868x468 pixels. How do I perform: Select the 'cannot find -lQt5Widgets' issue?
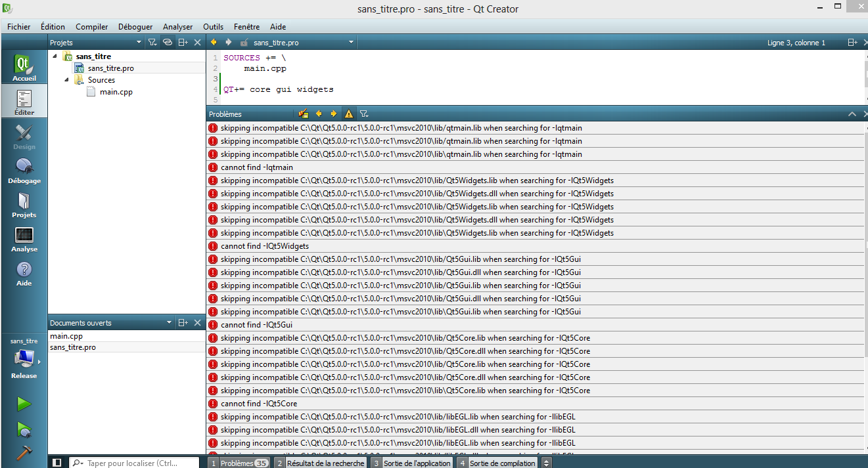click(535, 246)
